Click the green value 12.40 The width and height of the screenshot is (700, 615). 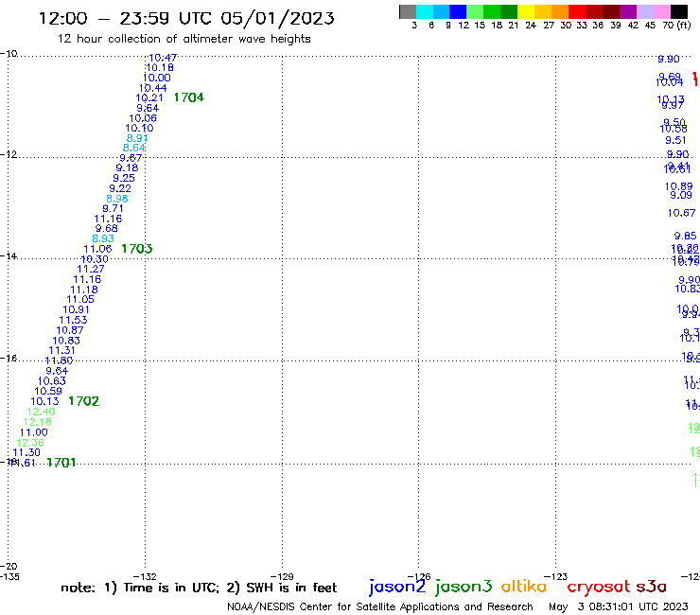(x=41, y=412)
